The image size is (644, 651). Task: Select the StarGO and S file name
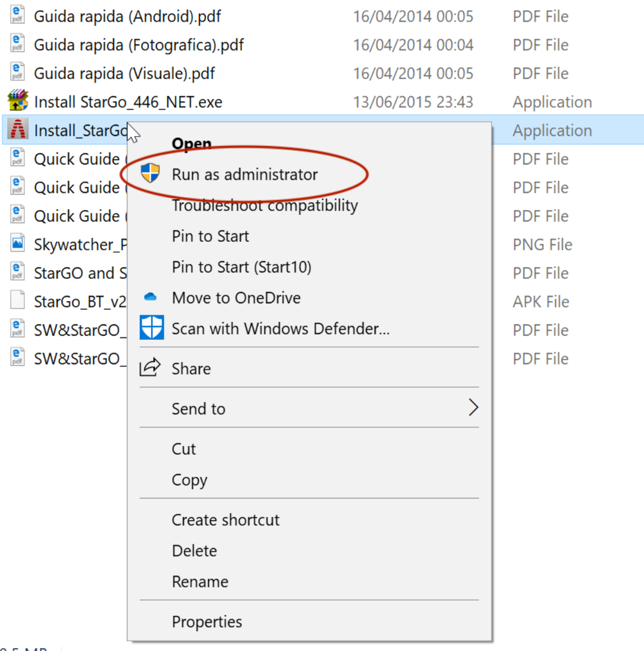click(x=81, y=273)
